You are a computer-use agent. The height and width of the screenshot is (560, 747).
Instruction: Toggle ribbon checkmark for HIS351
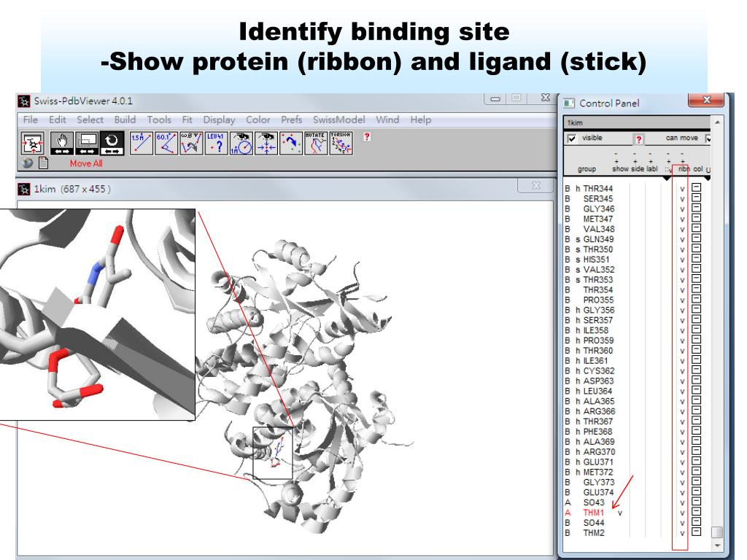tap(682, 260)
